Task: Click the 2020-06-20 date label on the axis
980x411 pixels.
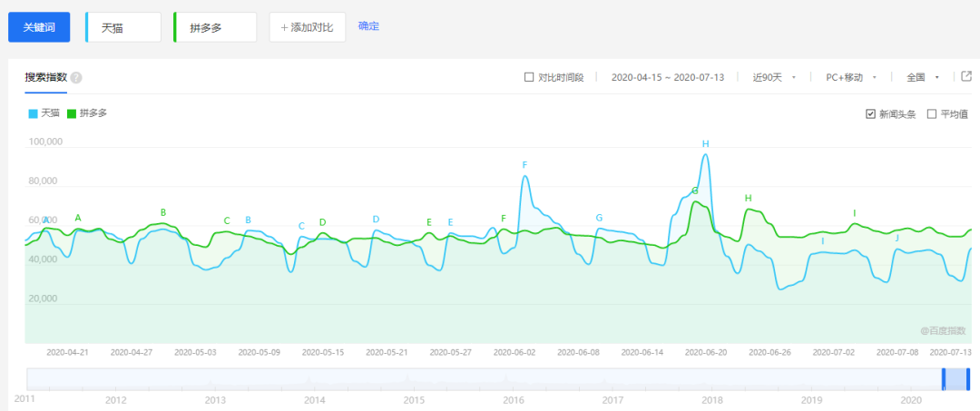Action: 706,352
